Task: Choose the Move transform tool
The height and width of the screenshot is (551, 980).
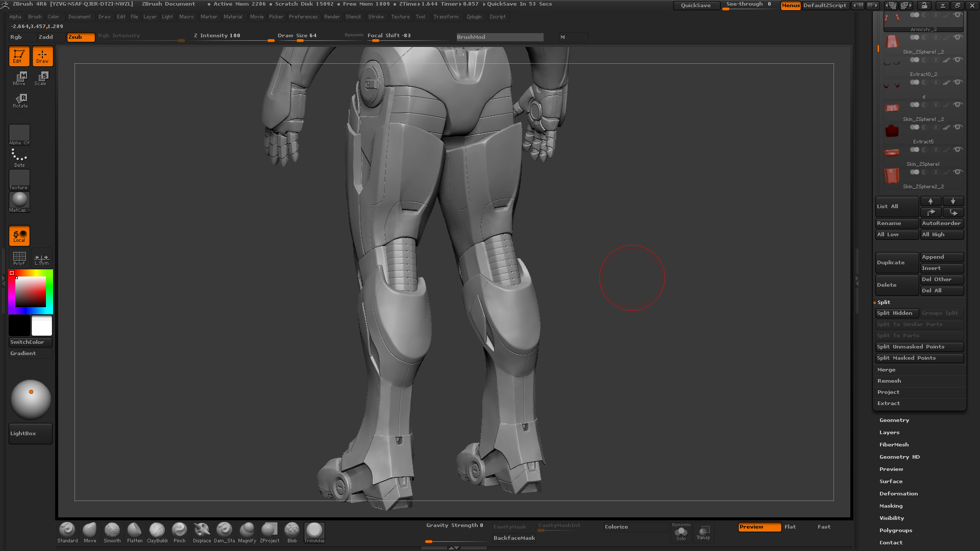Action: point(20,79)
